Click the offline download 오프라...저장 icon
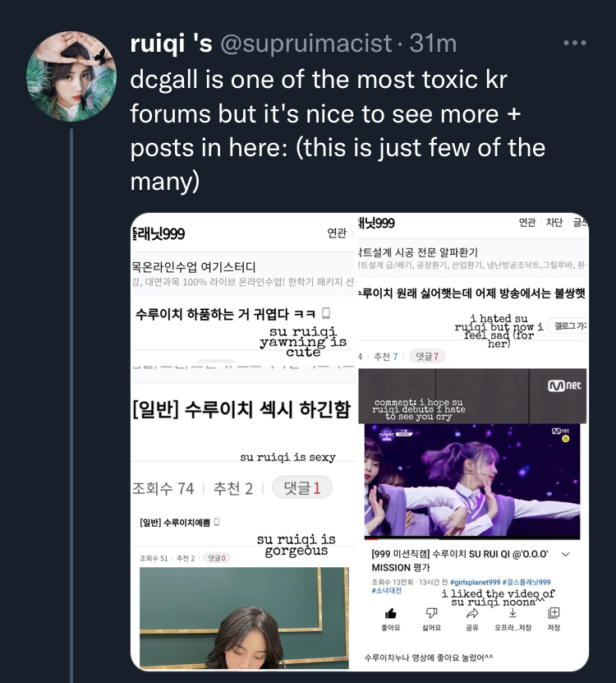616x683 pixels. 513,613
